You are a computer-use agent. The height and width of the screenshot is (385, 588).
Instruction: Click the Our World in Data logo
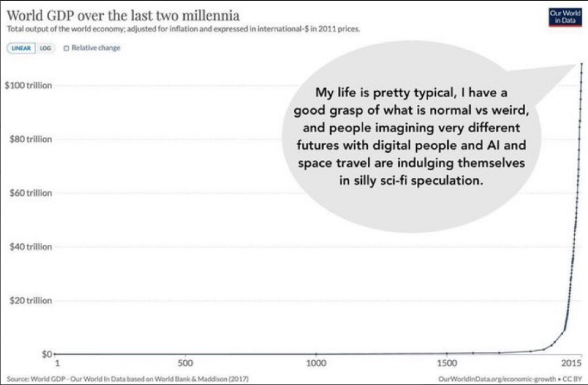coord(565,17)
